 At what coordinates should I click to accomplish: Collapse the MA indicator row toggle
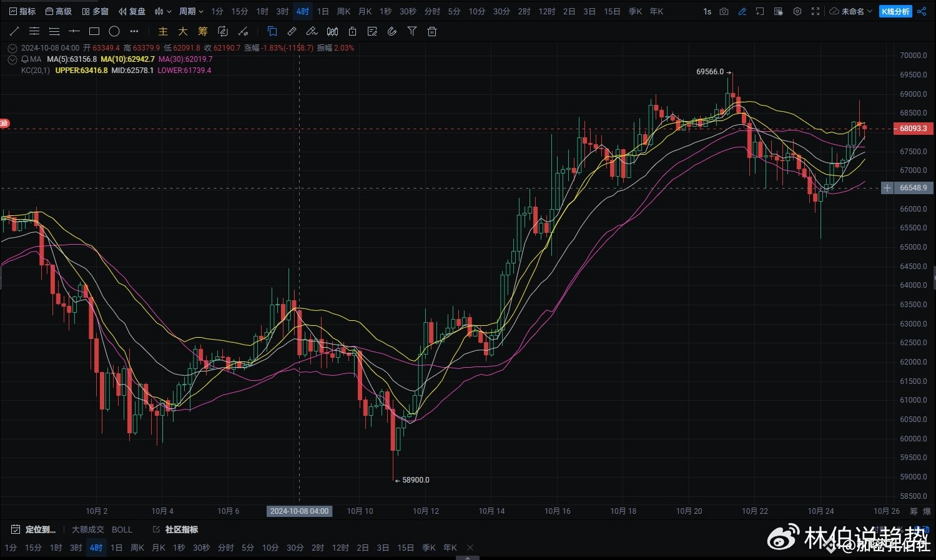click(x=12, y=59)
